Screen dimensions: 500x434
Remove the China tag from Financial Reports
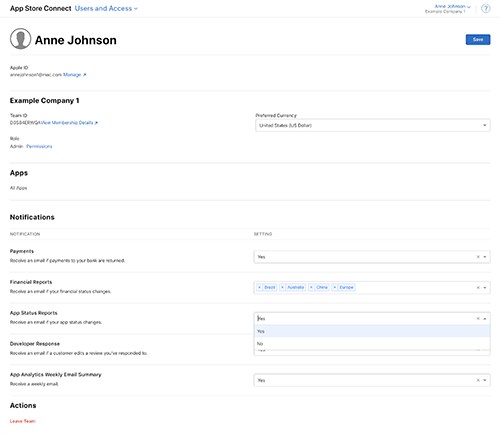[311, 287]
